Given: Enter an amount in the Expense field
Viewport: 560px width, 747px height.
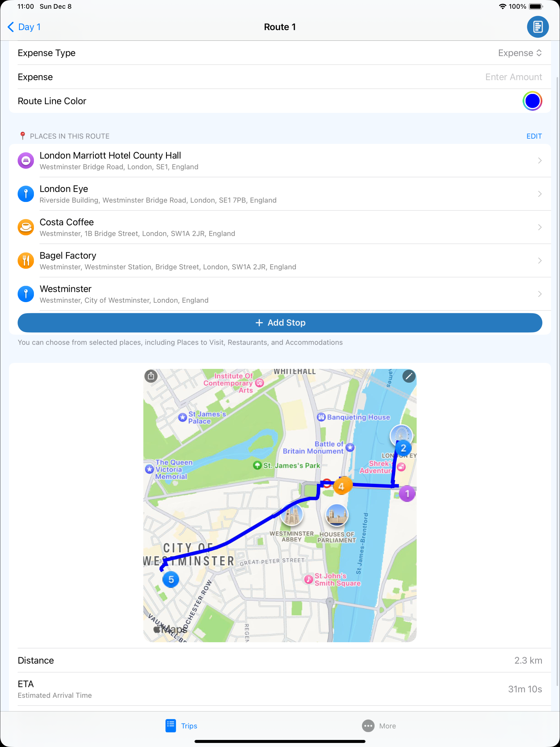Looking at the screenshot, I should (x=513, y=77).
